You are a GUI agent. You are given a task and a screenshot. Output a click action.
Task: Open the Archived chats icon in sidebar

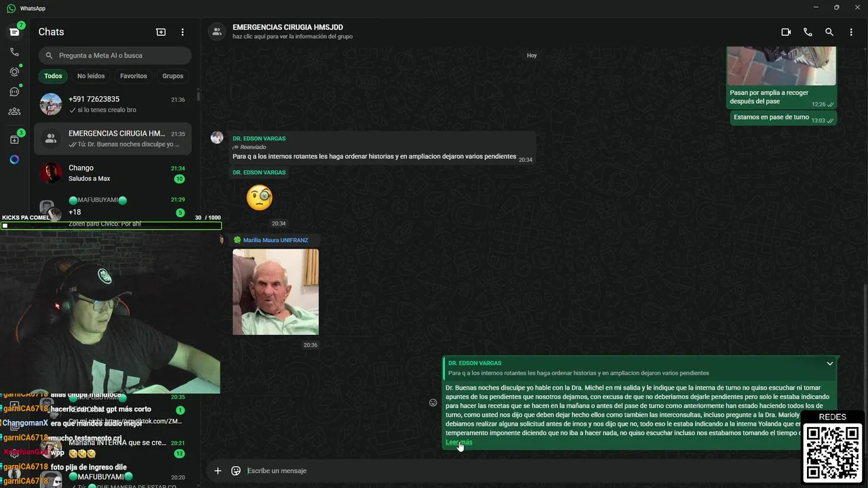(14, 140)
